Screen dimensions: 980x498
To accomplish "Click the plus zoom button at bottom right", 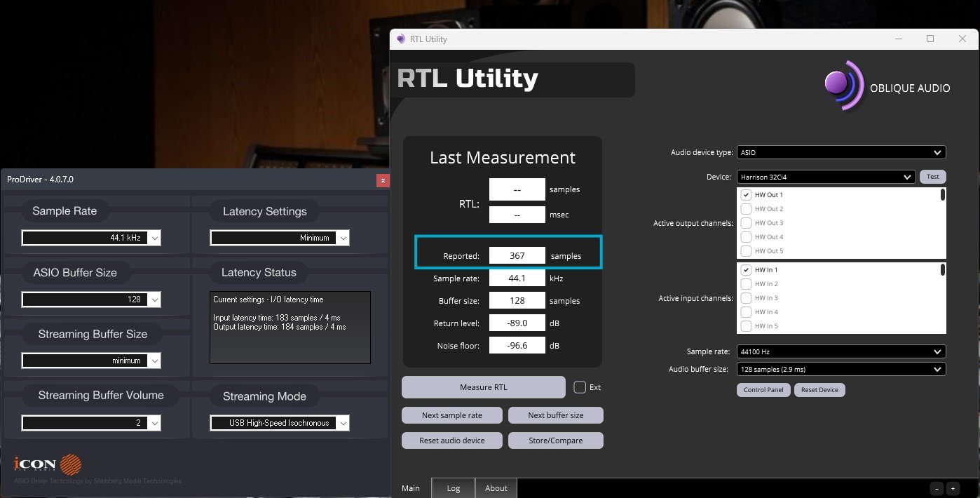I will tap(952, 488).
